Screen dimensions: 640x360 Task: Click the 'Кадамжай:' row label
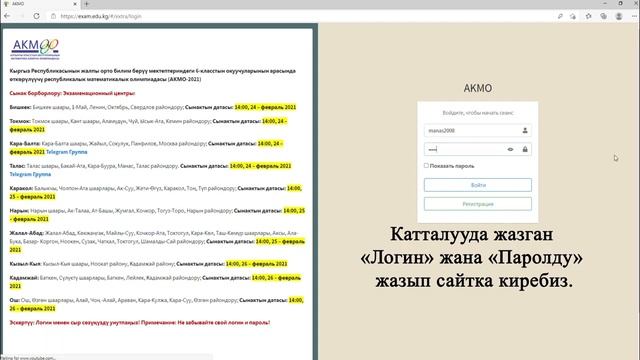(x=24, y=278)
